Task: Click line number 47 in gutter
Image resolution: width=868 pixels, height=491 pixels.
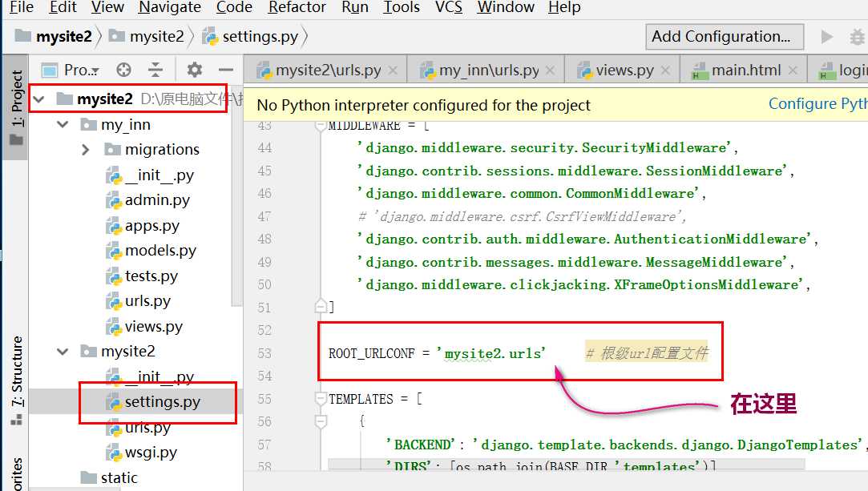Action: click(264, 216)
